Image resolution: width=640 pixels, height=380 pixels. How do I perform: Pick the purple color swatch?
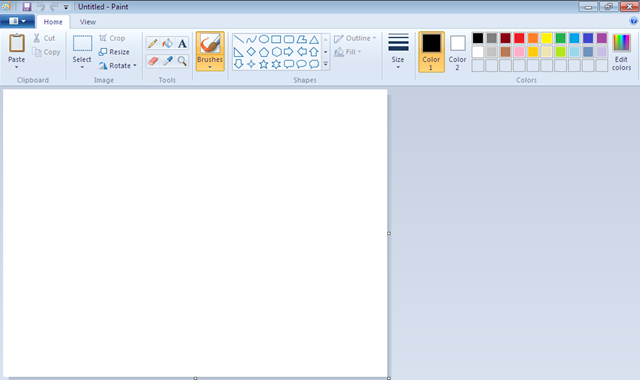[602, 38]
